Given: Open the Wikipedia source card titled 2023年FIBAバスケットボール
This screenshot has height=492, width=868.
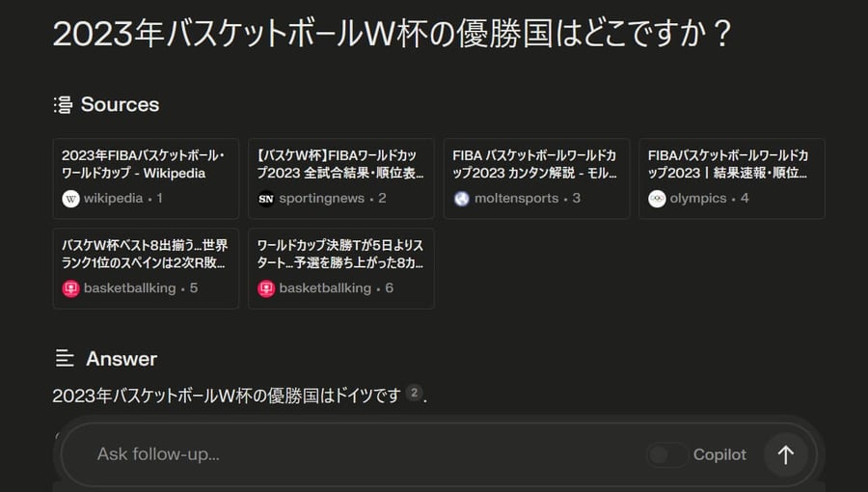Looking at the screenshot, I should tap(147, 178).
